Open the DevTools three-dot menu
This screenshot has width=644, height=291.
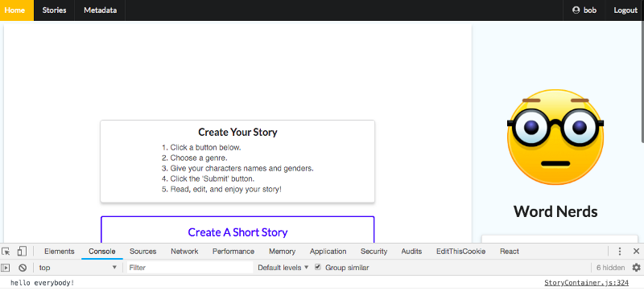(x=620, y=252)
